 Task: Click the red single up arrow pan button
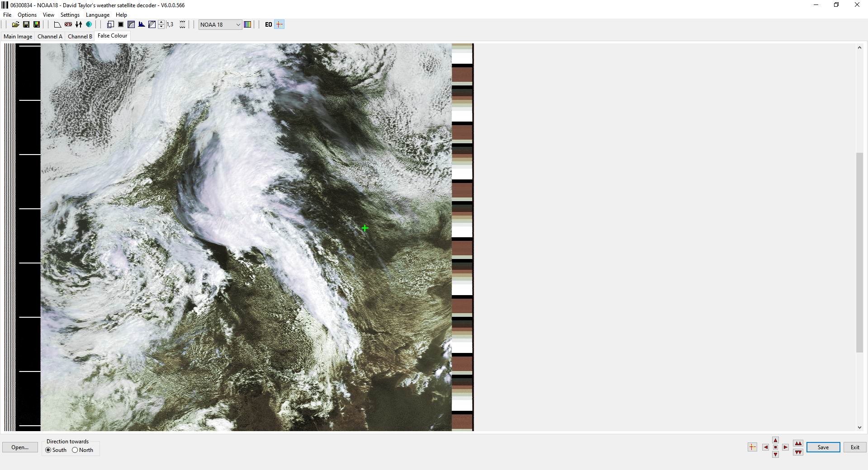[x=775, y=440]
